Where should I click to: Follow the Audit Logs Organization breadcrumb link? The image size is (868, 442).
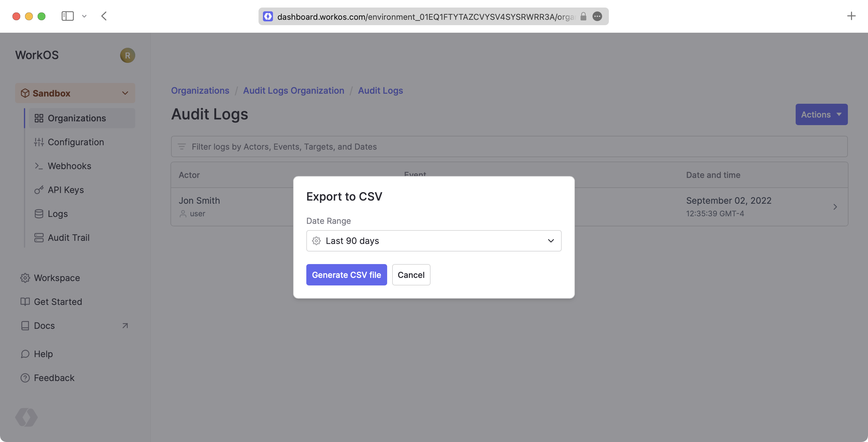[293, 91]
